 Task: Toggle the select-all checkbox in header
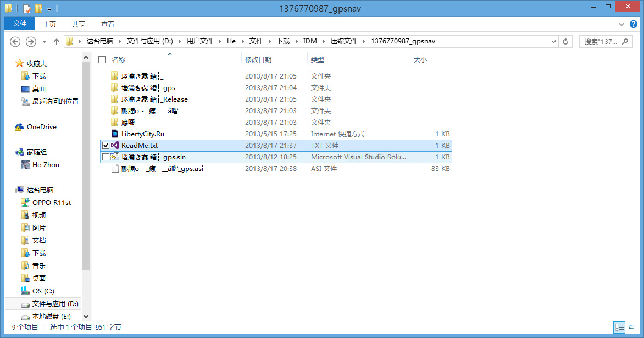(x=102, y=59)
